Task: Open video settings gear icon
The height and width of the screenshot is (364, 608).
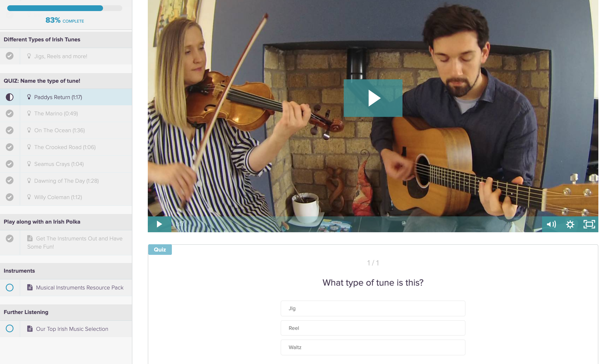Action: pyautogui.click(x=570, y=224)
